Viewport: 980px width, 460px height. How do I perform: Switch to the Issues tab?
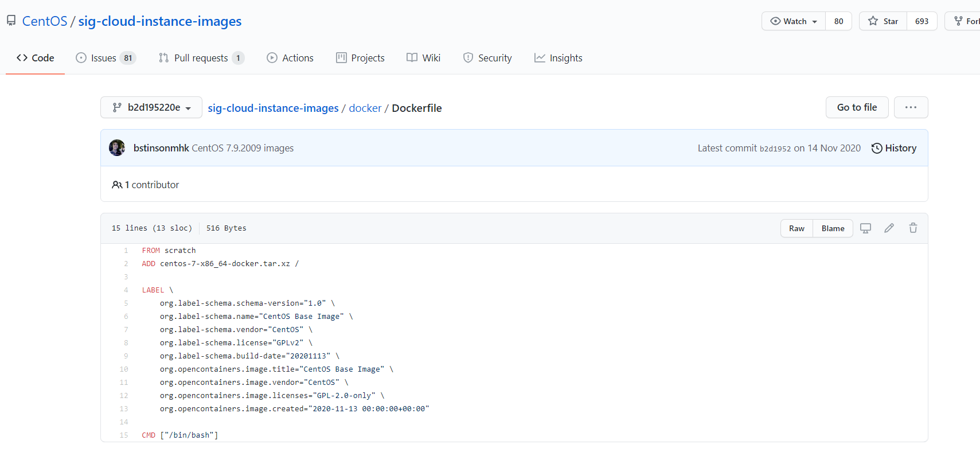(x=106, y=58)
